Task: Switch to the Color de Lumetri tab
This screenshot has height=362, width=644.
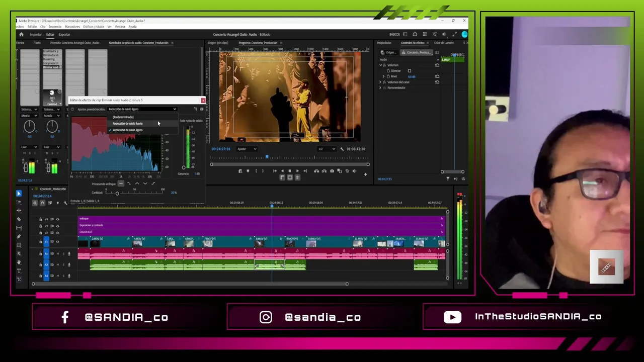Action: (x=445, y=43)
